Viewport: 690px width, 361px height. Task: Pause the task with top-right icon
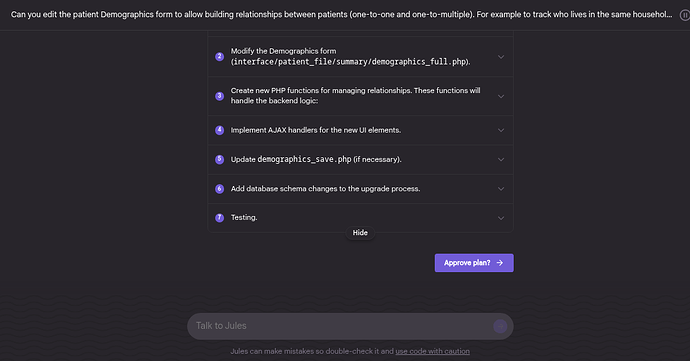point(685,15)
